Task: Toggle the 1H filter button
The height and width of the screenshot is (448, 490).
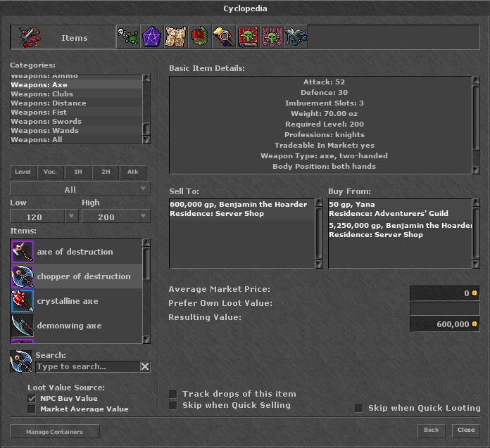Action: point(78,172)
